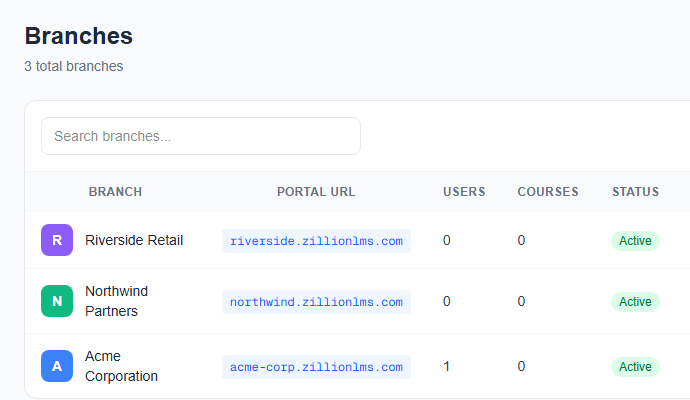The height and width of the screenshot is (400, 690).
Task: Click the Riverside Retail branch name
Action: [134, 240]
